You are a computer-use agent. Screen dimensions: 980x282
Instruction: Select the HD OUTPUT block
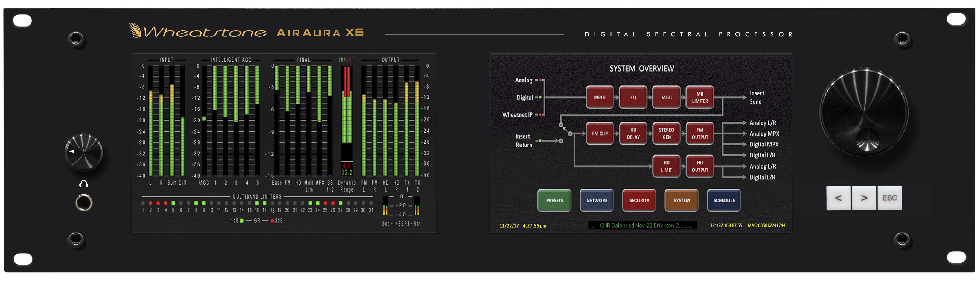pyautogui.click(x=700, y=166)
